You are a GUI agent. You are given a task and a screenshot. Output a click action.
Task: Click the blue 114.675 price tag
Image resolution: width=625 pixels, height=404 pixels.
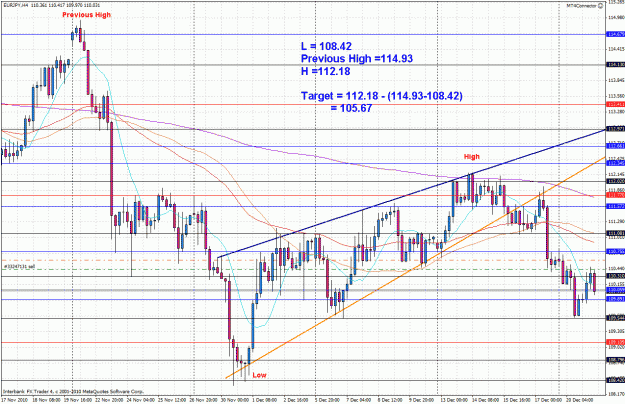615,35
